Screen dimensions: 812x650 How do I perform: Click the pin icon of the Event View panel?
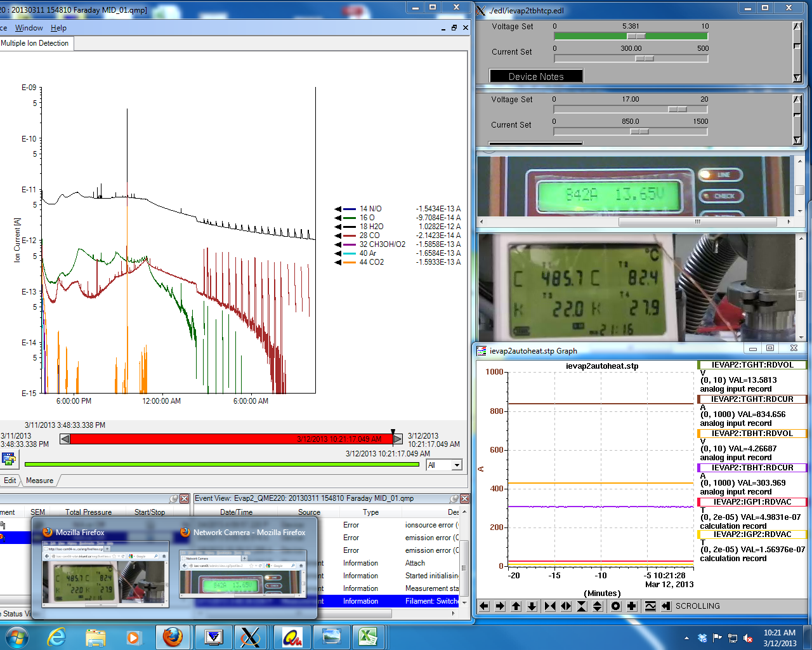[454, 499]
